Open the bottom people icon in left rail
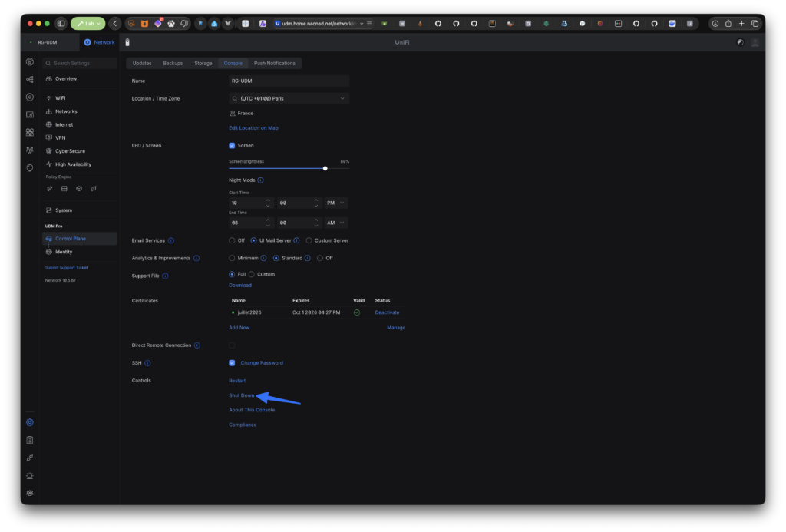This screenshot has width=786, height=532. click(30, 494)
